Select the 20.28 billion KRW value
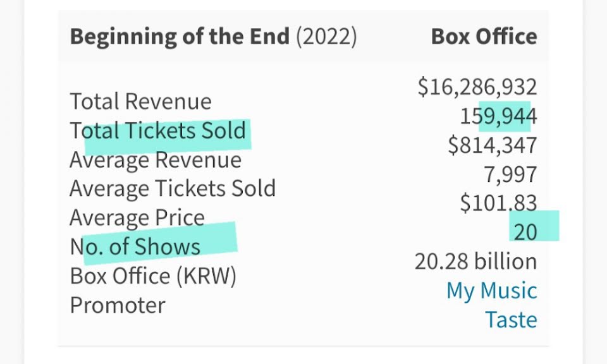Viewport: 607px width, 364px height. pos(475,262)
